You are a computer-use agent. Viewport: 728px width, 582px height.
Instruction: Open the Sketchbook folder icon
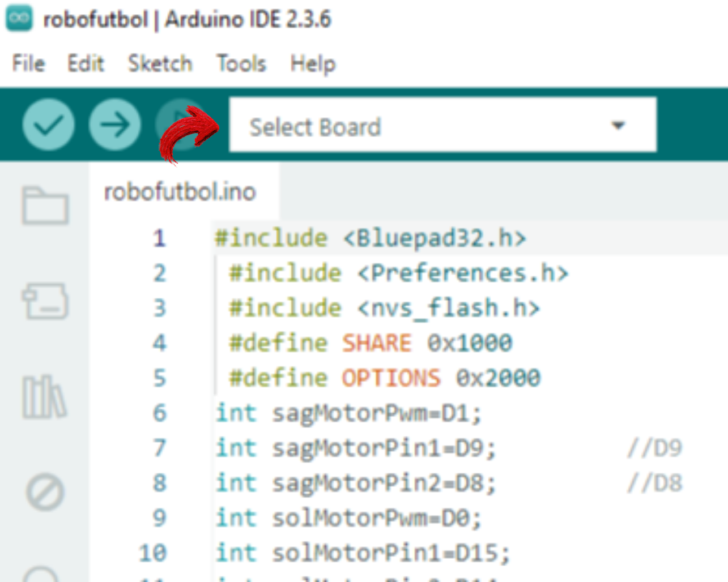click(x=45, y=206)
